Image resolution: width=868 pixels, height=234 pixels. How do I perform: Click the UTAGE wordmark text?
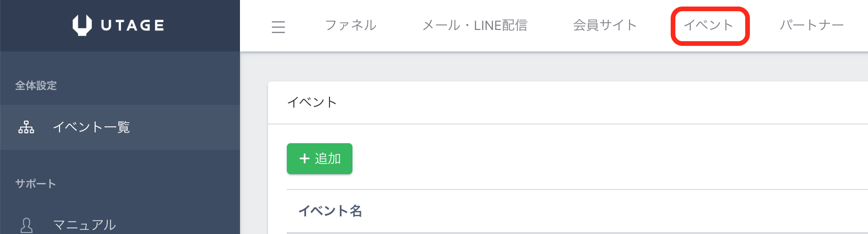(x=133, y=25)
